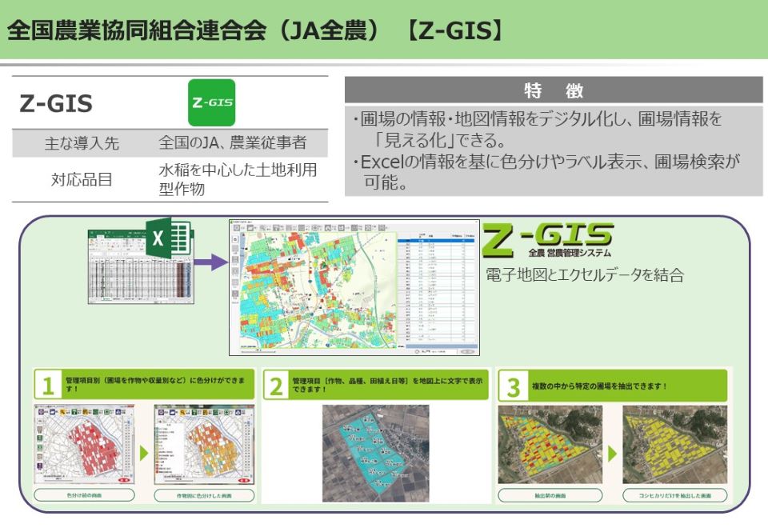Image resolution: width=768 pixels, height=532 pixels.
Task: Click the first toolbar icon in the map window
Action: [x=236, y=228]
